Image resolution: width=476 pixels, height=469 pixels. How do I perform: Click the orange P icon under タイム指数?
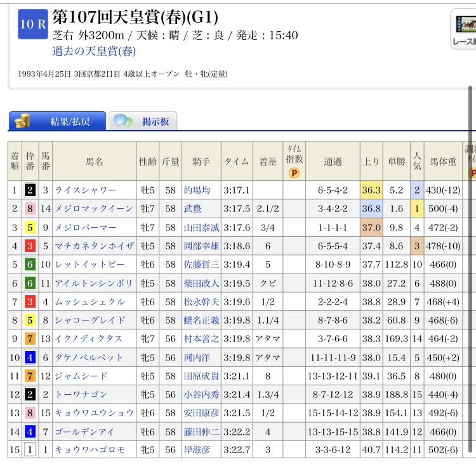click(294, 173)
